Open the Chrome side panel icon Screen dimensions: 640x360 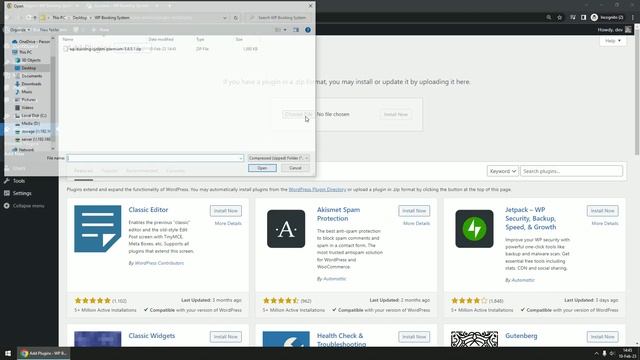pyautogui.click(x=583, y=18)
